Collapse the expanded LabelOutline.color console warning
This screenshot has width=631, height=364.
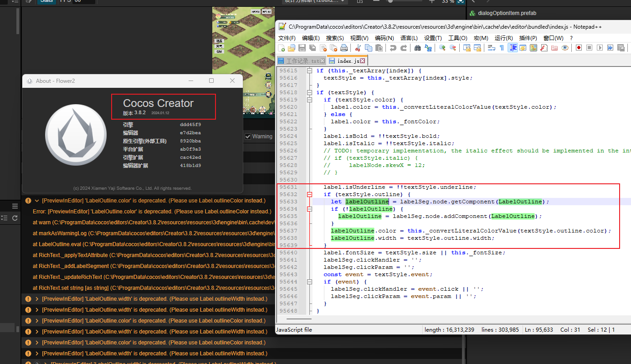[x=37, y=201]
